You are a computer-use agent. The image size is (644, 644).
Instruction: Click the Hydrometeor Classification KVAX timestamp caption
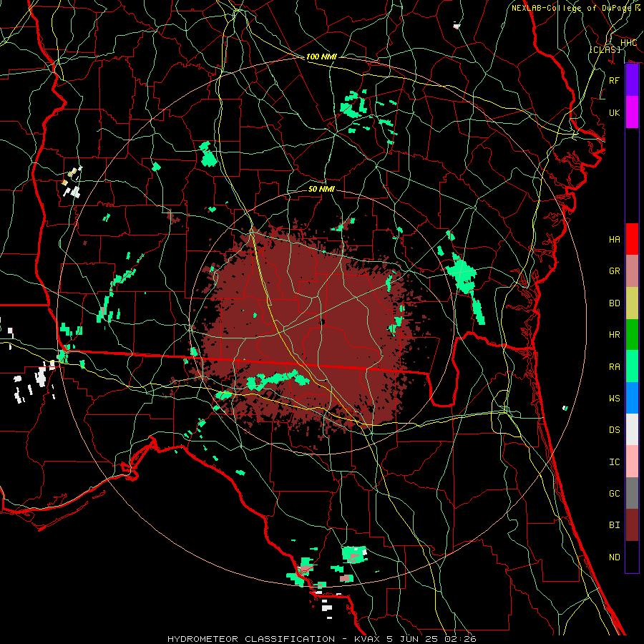click(x=322, y=639)
